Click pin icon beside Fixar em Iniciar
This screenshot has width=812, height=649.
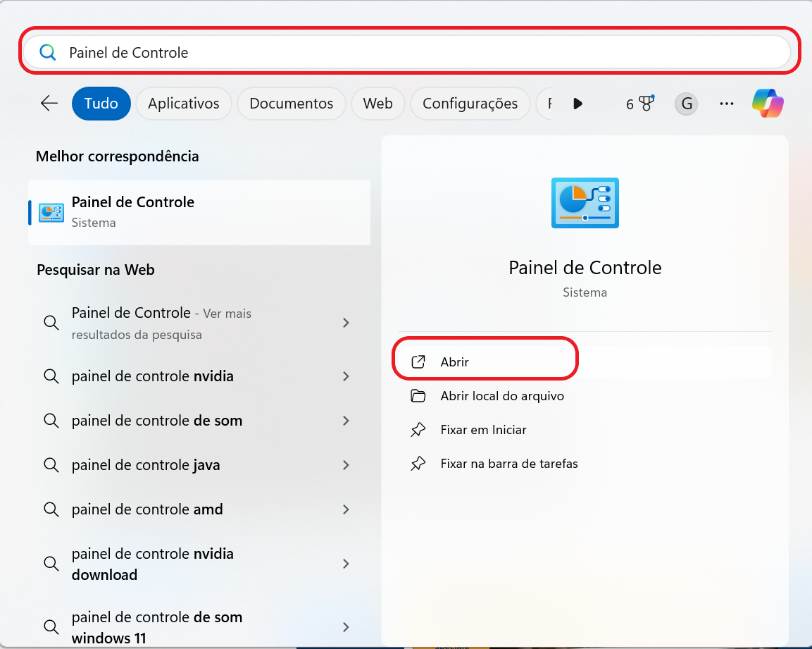pos(418,430)
